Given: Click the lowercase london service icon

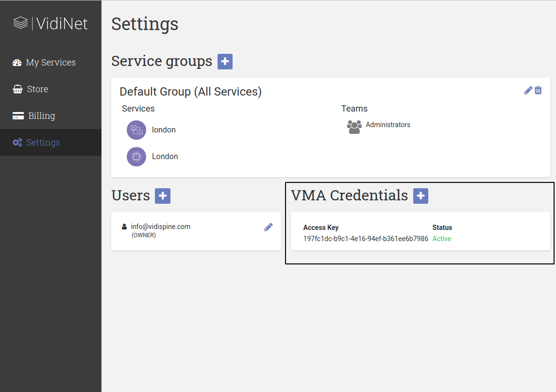Looking at the screenshot, I should [x=136, y=130].
